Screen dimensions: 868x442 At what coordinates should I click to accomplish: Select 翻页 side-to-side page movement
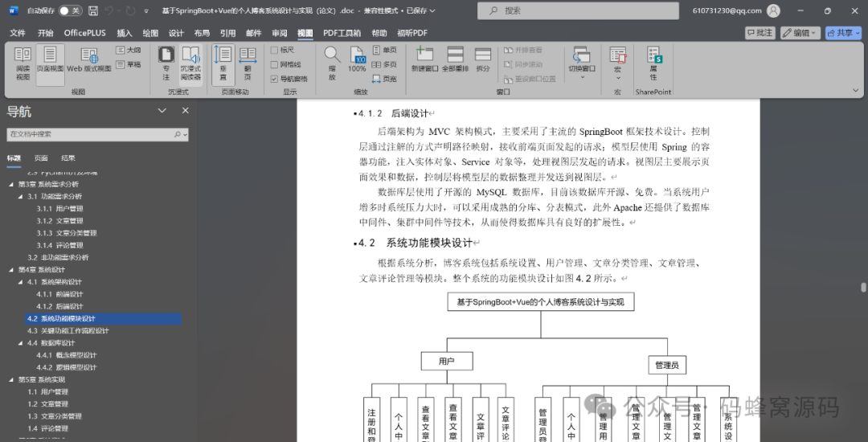(248, 65)
